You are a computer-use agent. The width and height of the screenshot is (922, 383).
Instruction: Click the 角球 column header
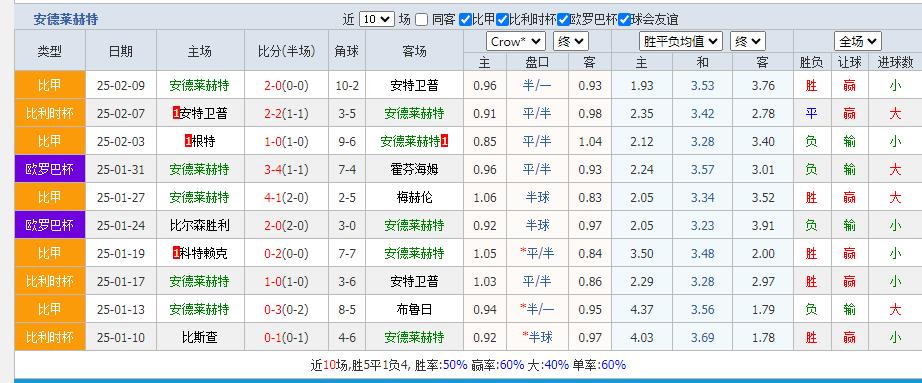tap(347, 51)
